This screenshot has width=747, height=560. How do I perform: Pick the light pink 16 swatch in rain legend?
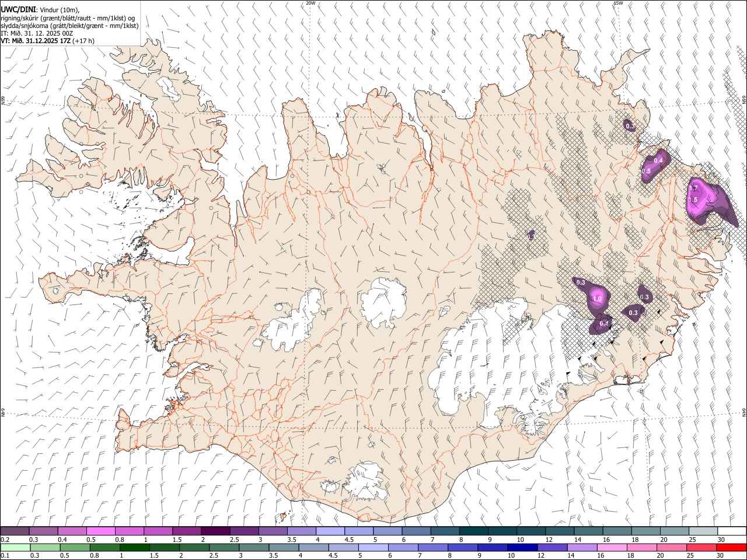[612, 547]
